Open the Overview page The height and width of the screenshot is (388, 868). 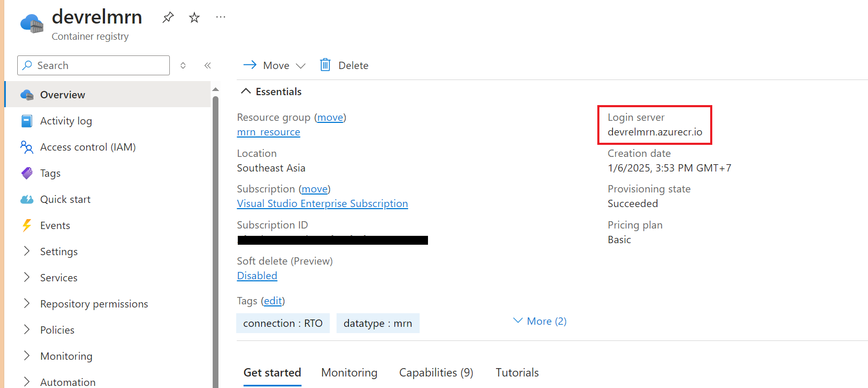click(108, 95)
